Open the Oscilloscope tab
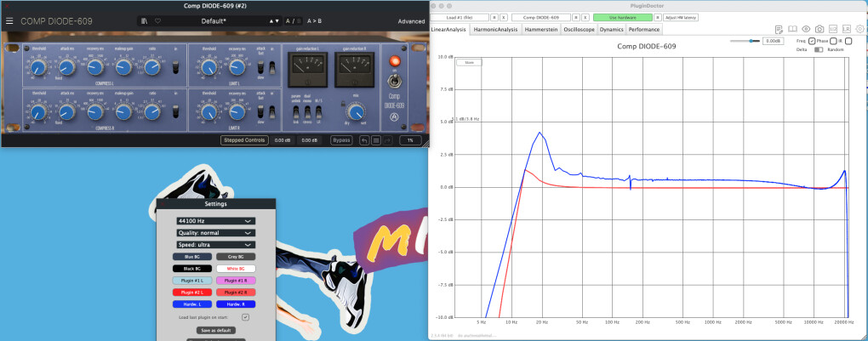The image size is (868, 341). click(579, 30)
